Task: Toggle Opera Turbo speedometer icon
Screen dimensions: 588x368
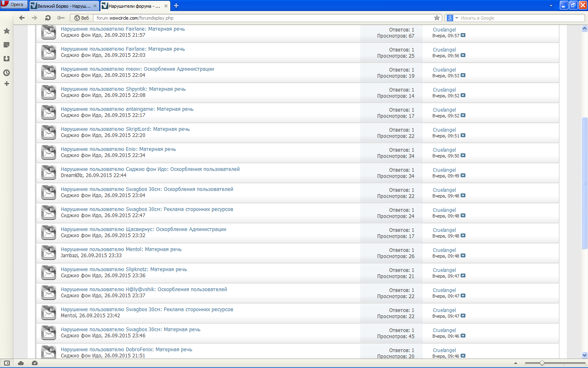Action: pos(35,363)
